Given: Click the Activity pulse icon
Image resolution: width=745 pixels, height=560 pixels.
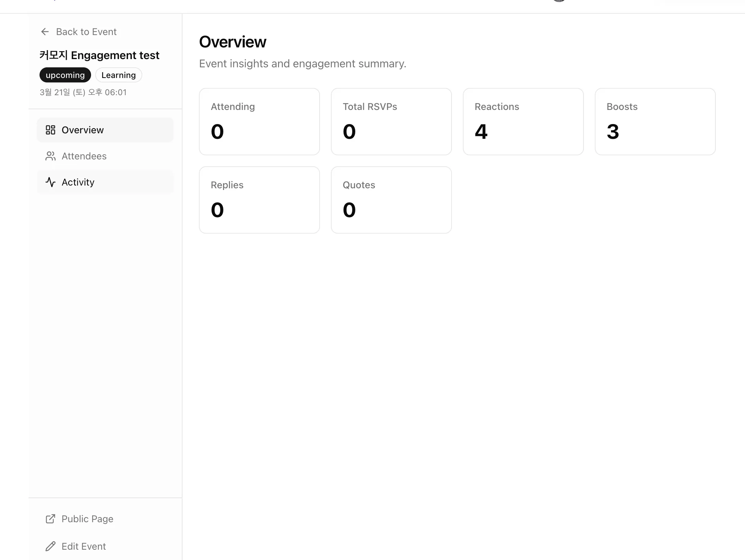Looking at the screenshot, I should point(51,182).
